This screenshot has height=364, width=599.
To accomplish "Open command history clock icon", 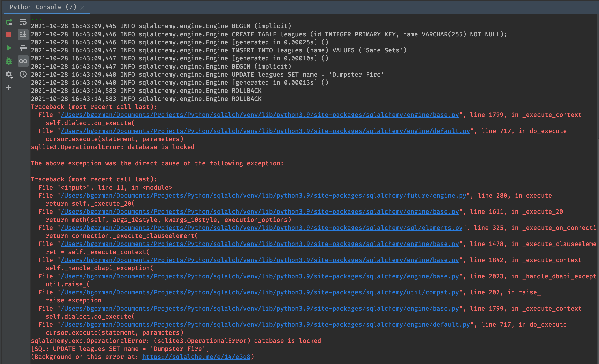I will [x=23, y=74].
